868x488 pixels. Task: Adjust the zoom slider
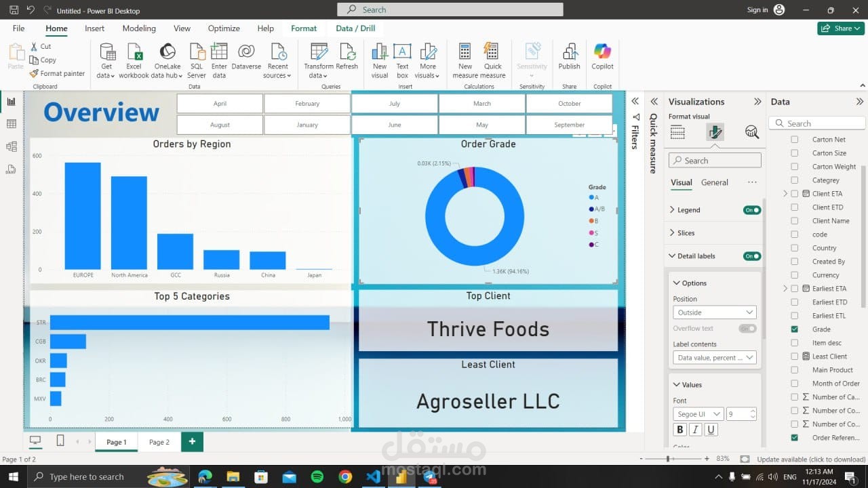pos(669,459)
